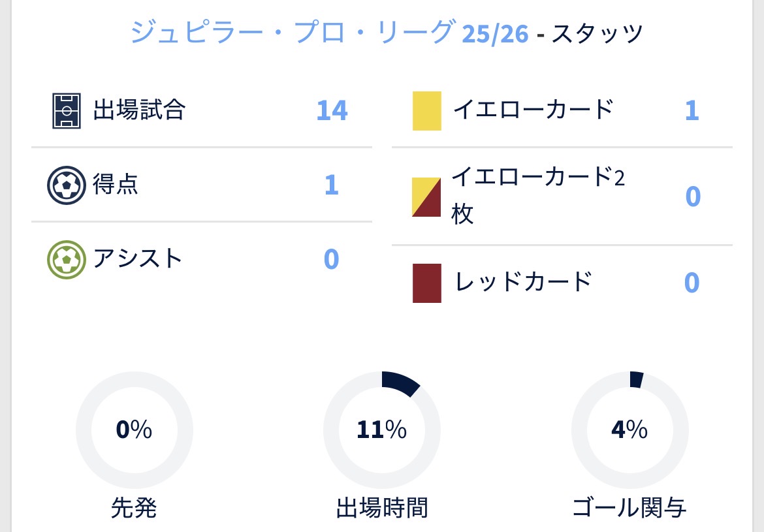The width and height of the screenshot is (764, 532).
Task: Click the red card count 0
Action: pyautogui.click(x=692, y=283)
